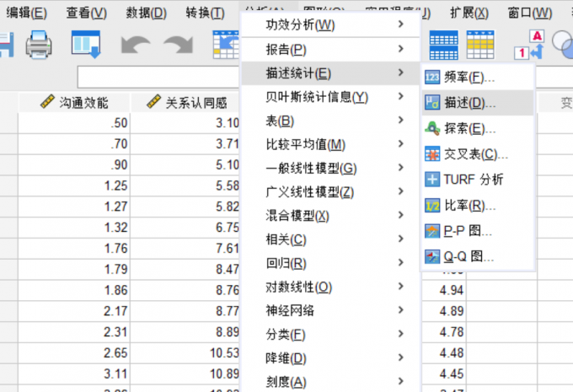Viewport: 573px width, 392px height.
Task: Click the cell containing 8.47
Action: 185,270
